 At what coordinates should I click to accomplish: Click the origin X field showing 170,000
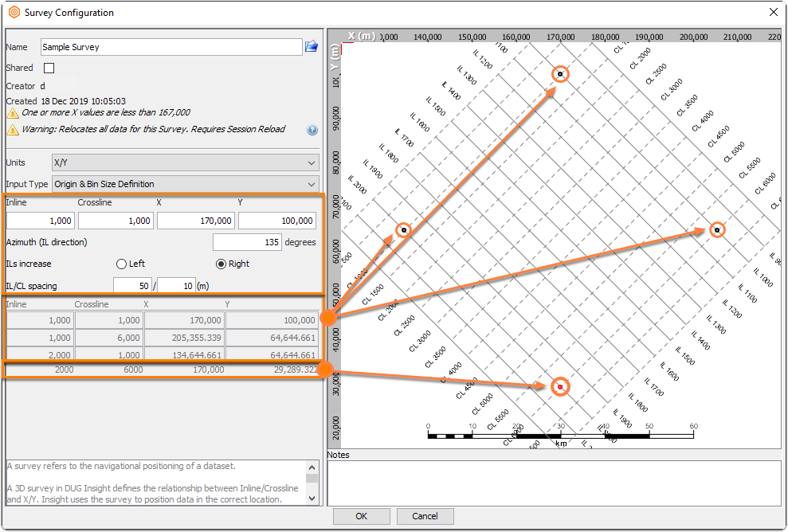tap(195, 221)
